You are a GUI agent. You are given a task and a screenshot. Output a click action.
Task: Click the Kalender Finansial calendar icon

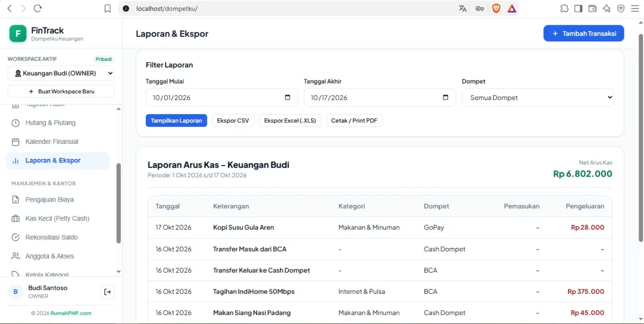16,142
